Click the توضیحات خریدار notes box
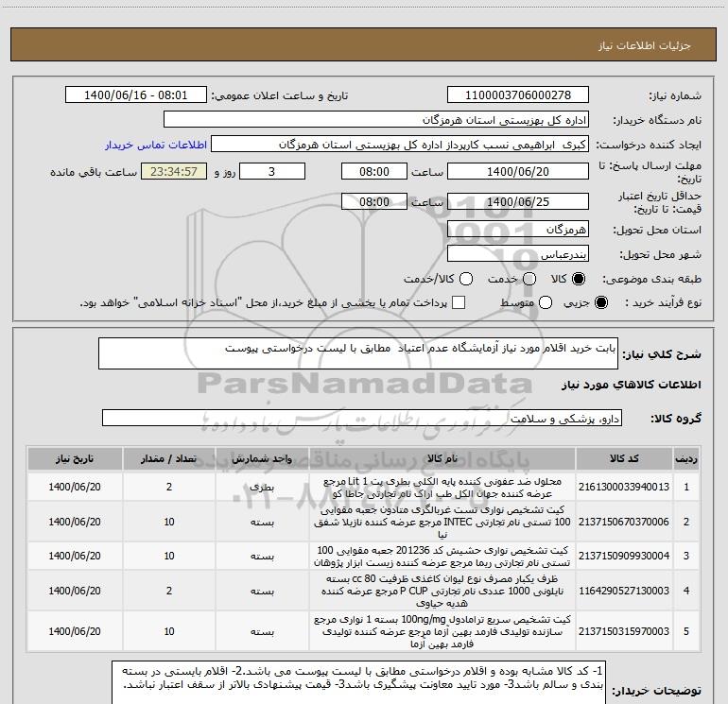Image resolution: width=728 pixels, height=704 pixels. coord(358,684)
